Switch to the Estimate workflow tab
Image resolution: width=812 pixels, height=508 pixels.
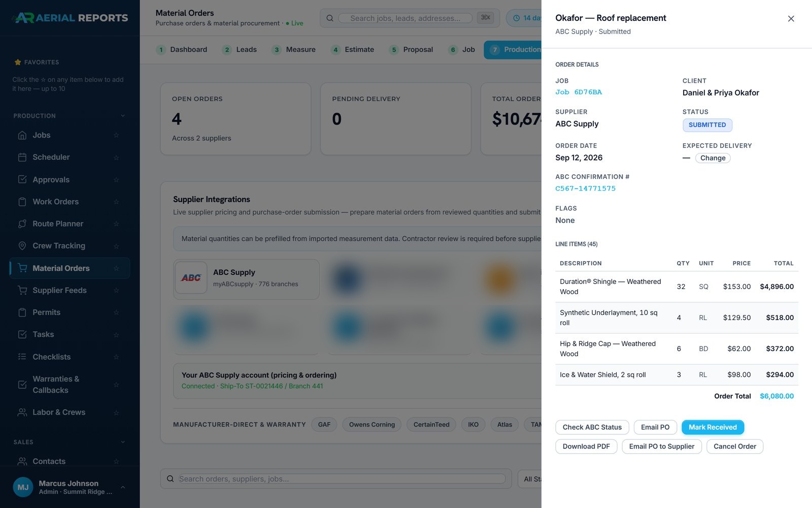pyautogui.click(x=353, y=50)
